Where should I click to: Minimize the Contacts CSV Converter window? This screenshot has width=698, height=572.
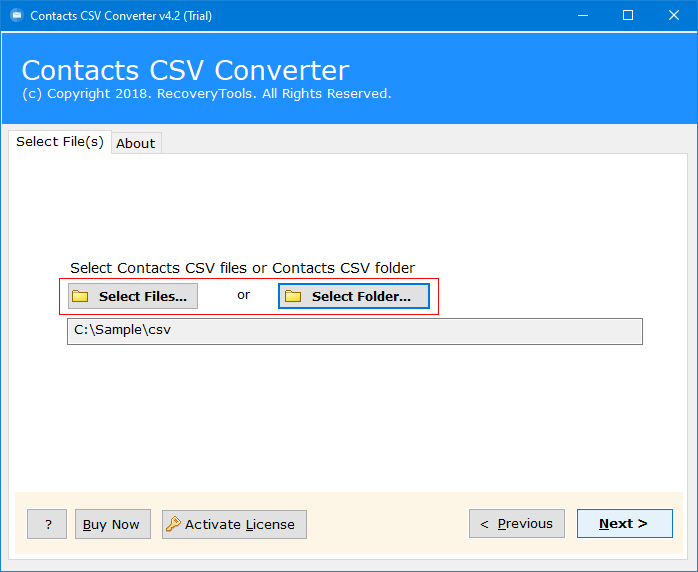coord(583,16)
